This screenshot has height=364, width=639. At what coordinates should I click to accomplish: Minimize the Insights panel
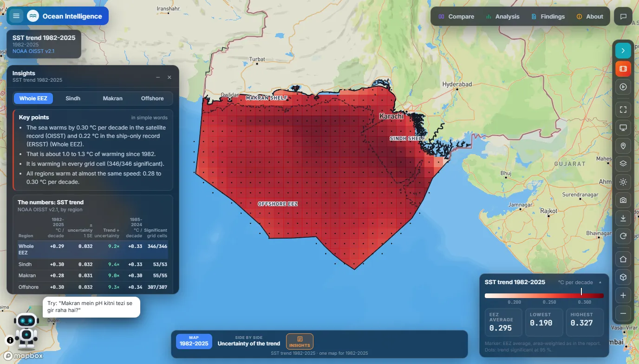point(158,77)
